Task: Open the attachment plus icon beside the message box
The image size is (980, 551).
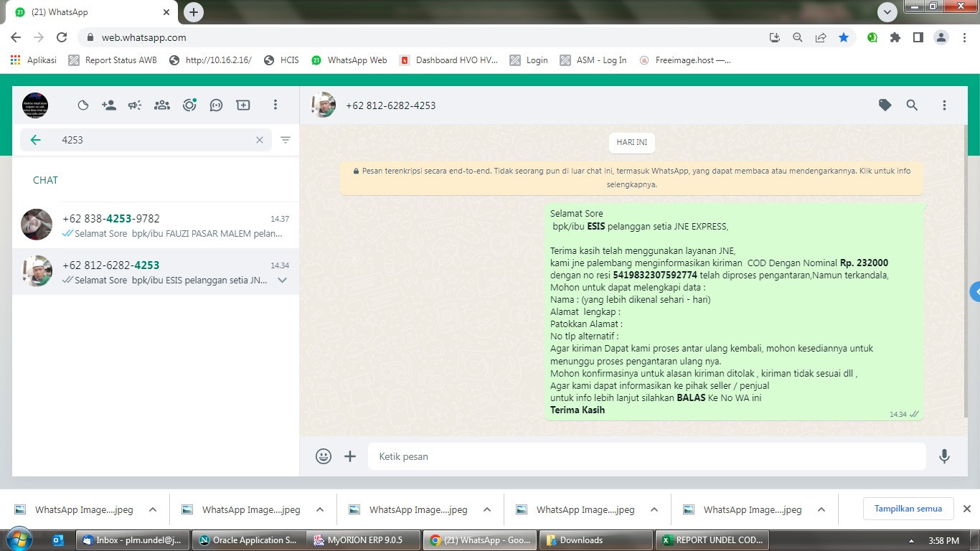Action: [x=350, y=456]
